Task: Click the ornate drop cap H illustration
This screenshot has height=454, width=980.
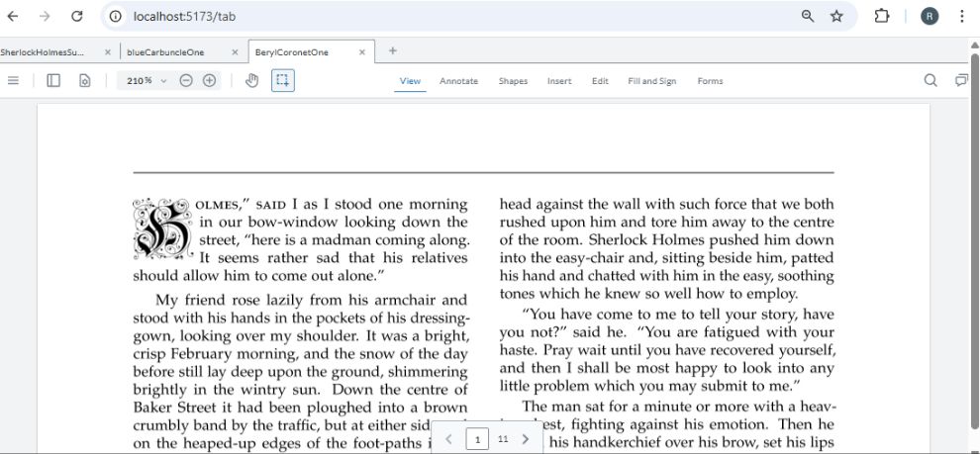Action: [162, 228]
